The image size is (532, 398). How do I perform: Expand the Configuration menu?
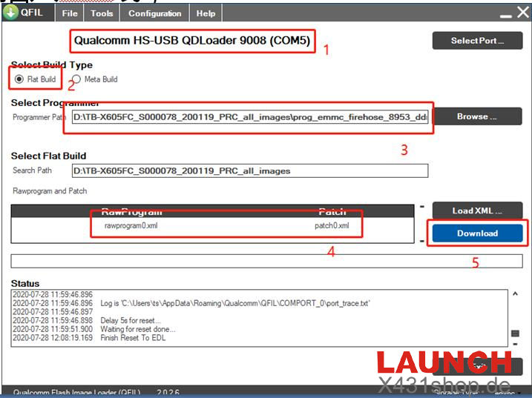point(154,13)
